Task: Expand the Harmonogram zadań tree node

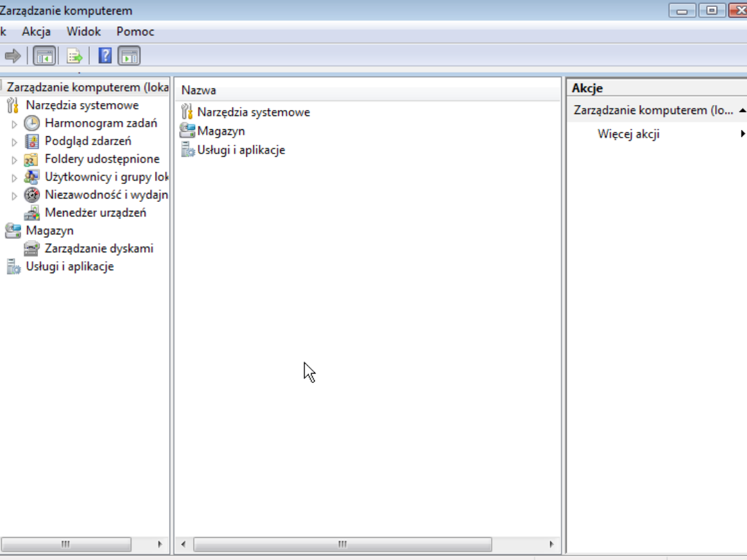Action: (15, 124)
